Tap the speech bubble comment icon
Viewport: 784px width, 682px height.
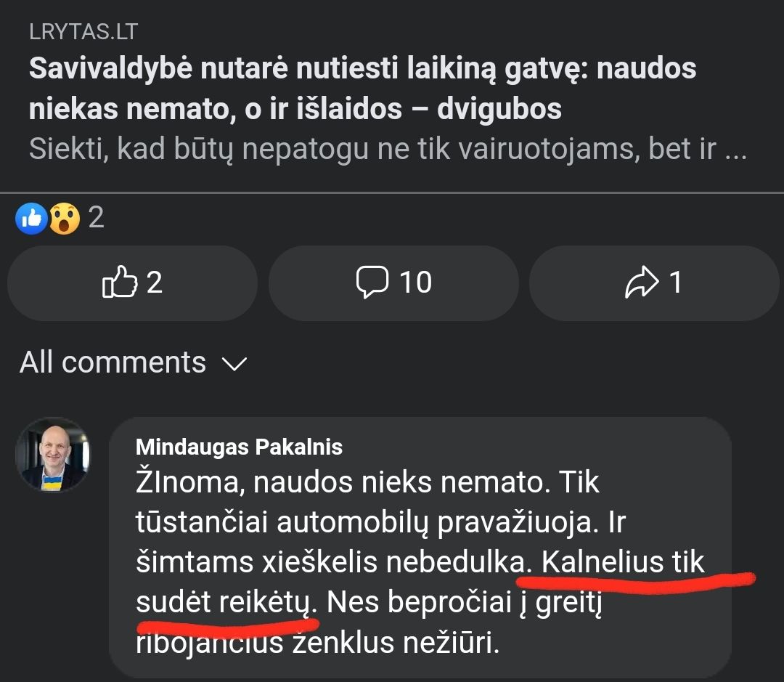pyautogui.click(x=372, y=282)
